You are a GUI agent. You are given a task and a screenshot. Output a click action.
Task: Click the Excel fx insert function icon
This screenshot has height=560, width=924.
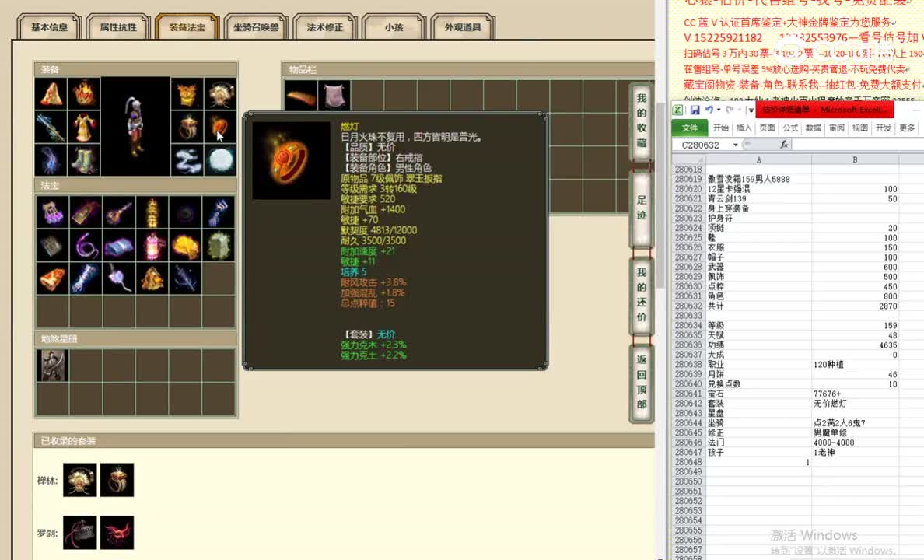(784, 145)
